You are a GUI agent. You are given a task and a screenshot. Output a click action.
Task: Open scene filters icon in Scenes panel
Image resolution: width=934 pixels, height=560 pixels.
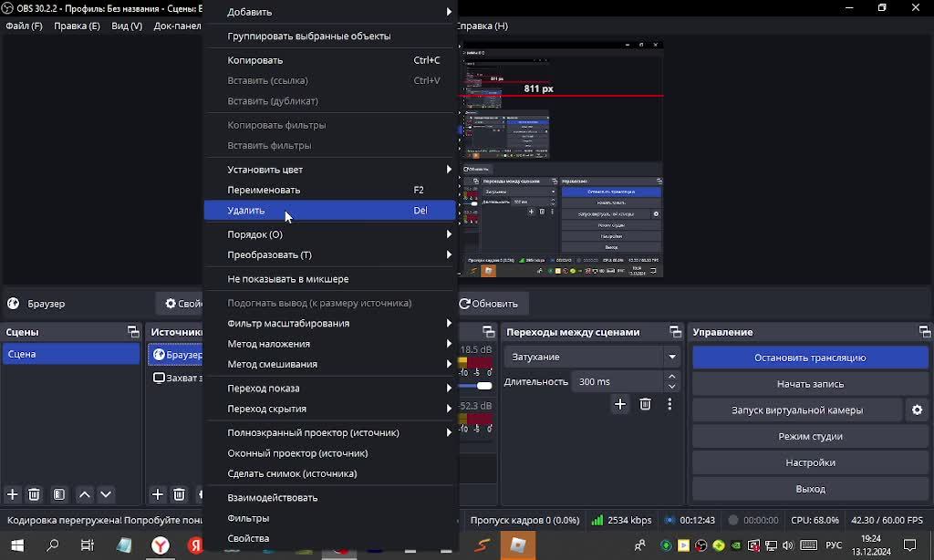tap(59, 494)
